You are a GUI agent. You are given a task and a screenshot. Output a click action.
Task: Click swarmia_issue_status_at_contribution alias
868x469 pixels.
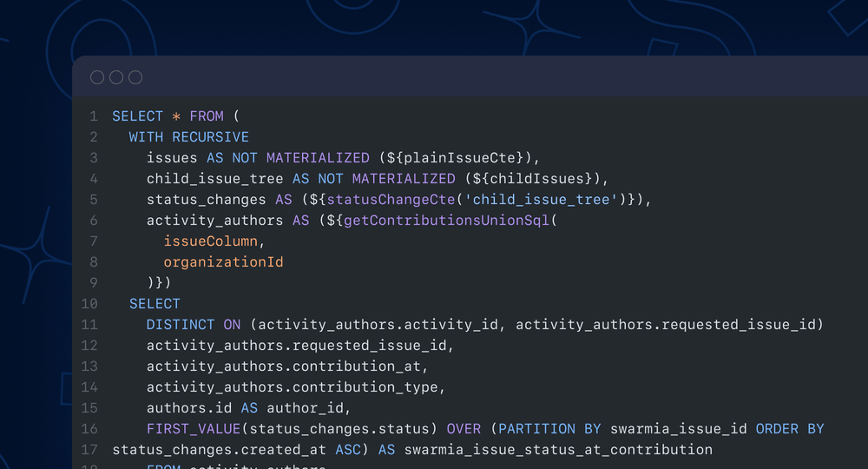pyautogui.click(x=557, y=450)
